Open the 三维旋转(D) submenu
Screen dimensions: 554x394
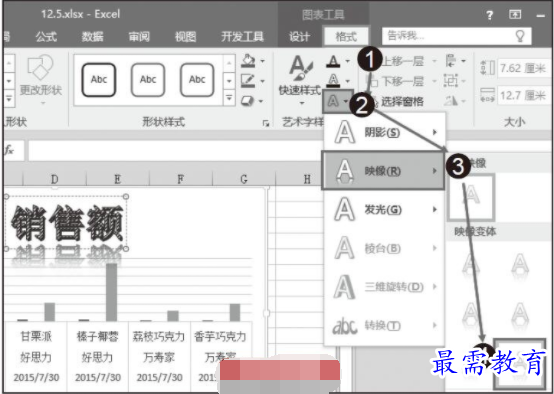tap(384, 287)
